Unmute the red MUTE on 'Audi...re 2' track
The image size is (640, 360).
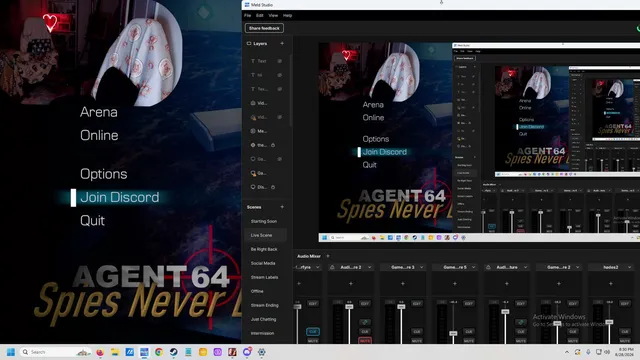point(365,340)
